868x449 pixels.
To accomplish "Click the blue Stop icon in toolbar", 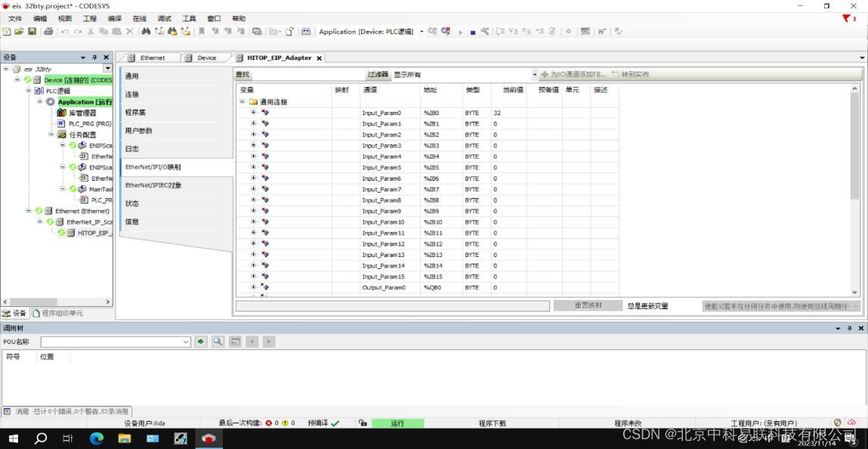I will [x=473, y=32].
